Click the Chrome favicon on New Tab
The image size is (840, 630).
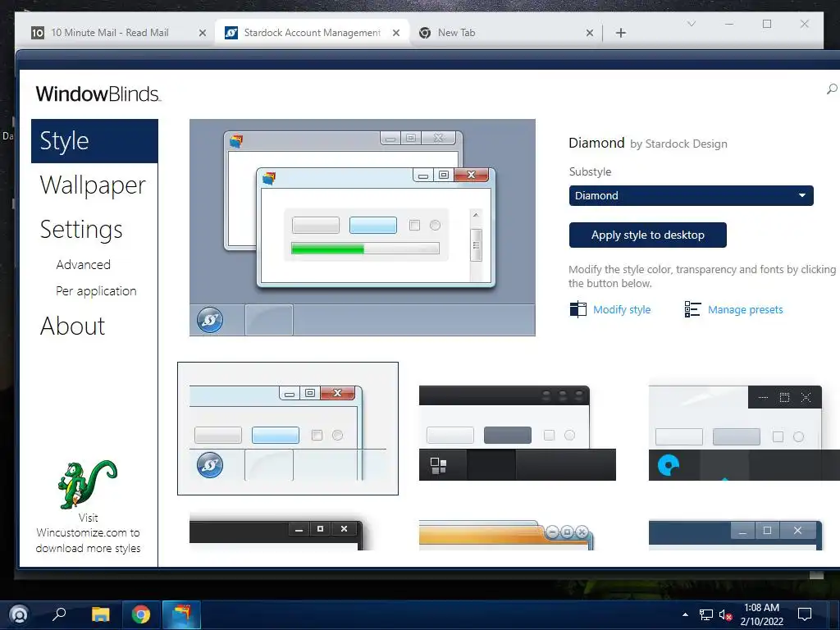pos(425,33)
